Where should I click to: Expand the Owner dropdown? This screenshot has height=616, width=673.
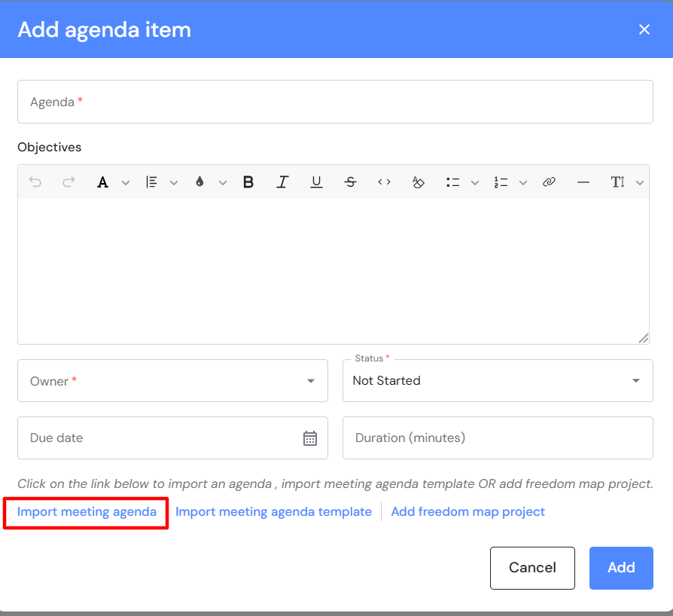pyautogui.click(x=311, y=381)
